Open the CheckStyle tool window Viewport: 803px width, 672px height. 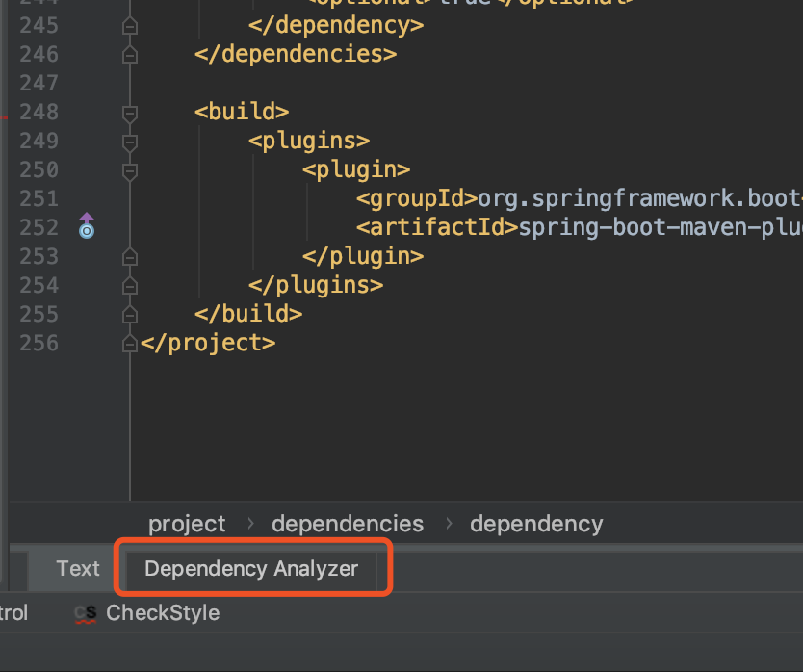click(147, 613)
